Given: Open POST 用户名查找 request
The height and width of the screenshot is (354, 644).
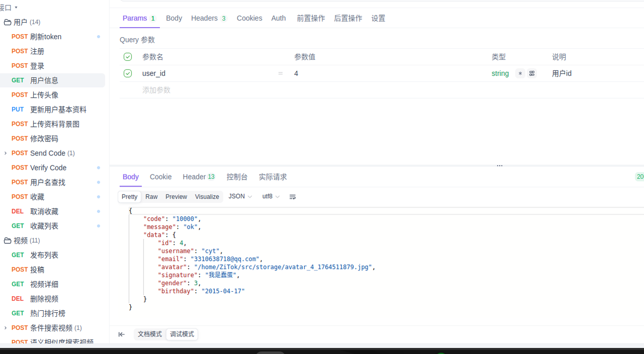Looking at the screenshot, I should point(52,183).
